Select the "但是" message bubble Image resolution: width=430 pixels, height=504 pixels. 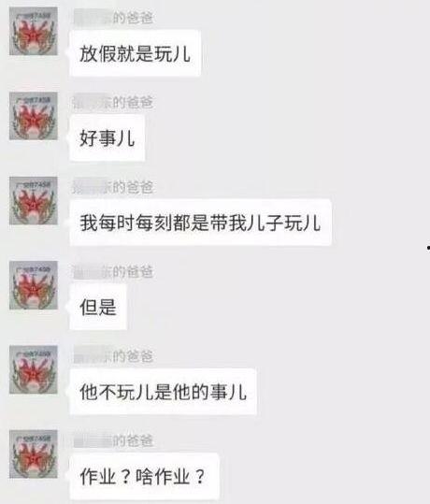tap(98, 307)
